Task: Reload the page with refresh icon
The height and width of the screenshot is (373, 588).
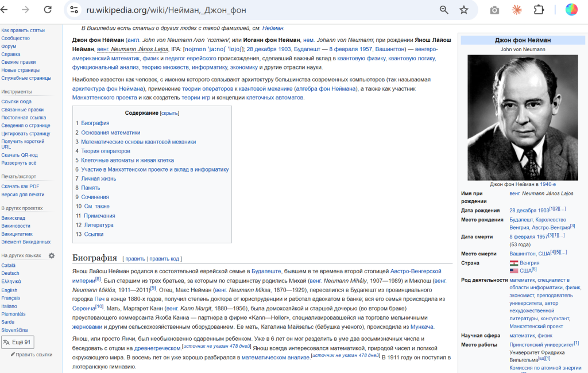Action: click(48, 10)
